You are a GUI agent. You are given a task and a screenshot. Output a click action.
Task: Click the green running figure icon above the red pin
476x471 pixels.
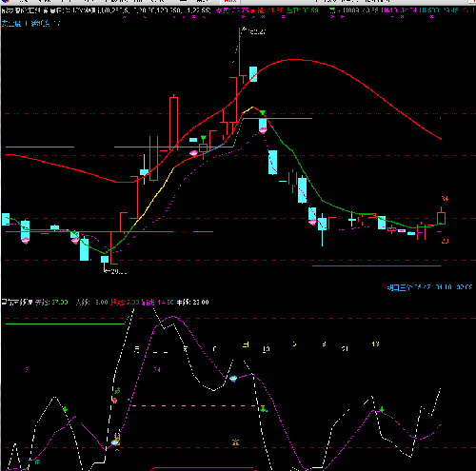pos(117,390)
